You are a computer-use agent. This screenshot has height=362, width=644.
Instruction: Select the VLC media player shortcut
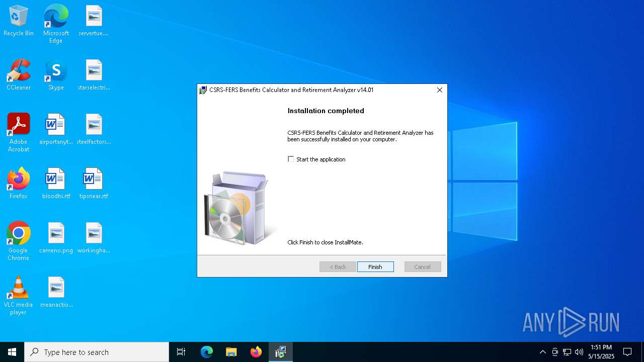[x=19, y=296]
